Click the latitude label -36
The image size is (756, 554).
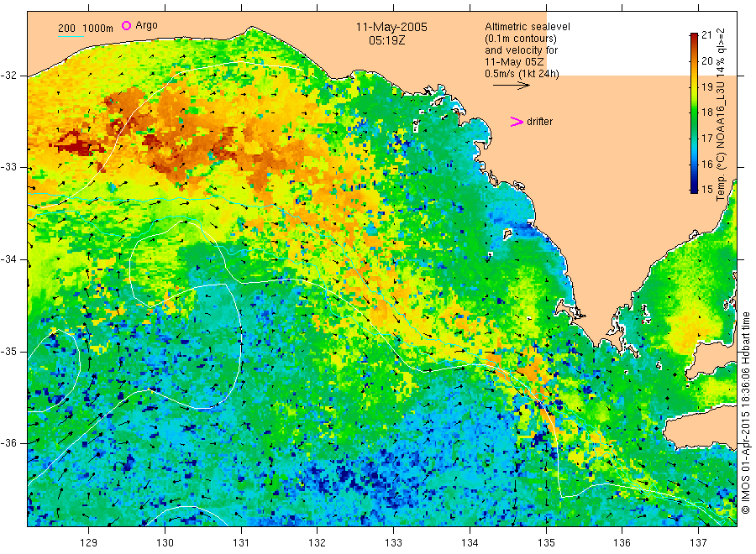point(8,442)
